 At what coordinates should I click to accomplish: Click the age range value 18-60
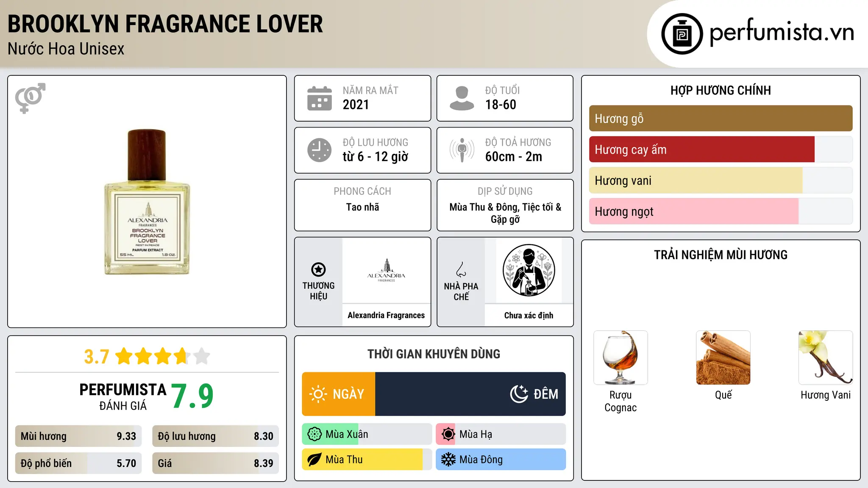pos(501,105)
